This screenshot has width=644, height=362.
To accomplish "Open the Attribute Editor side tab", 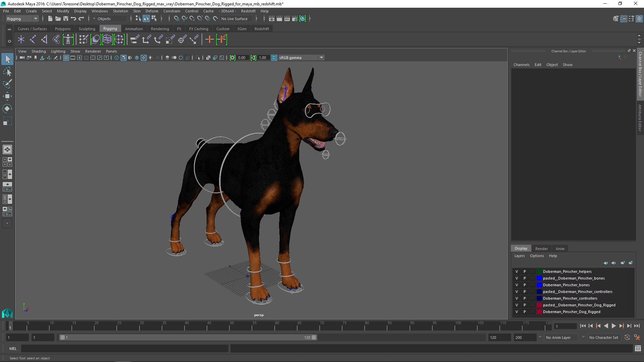I will tap(640, 118).
